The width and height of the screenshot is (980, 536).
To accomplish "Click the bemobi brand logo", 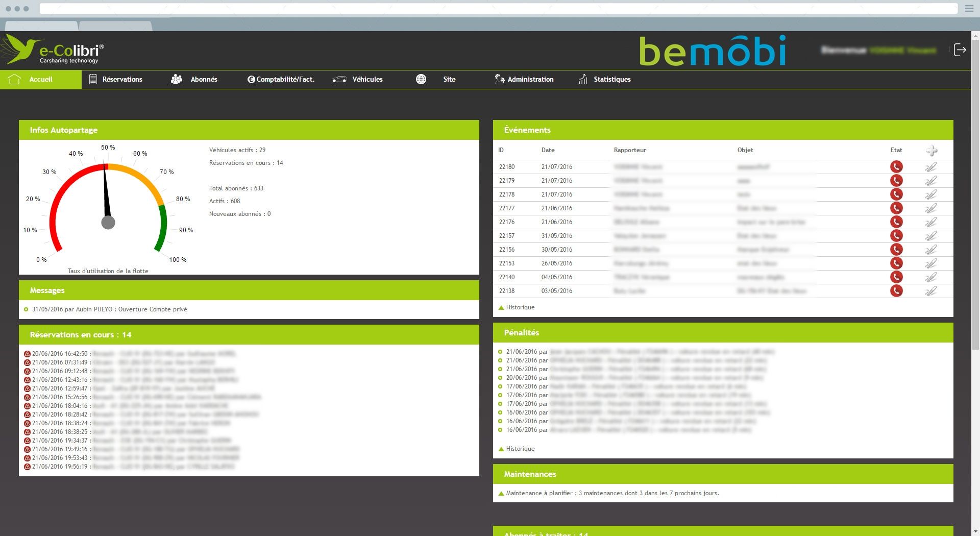I will [713, 50].
